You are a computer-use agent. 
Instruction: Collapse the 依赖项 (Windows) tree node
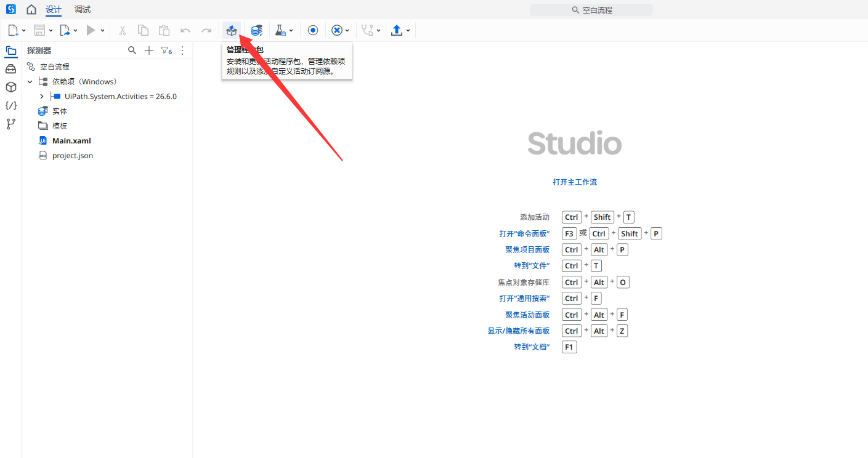coord(30,81)
